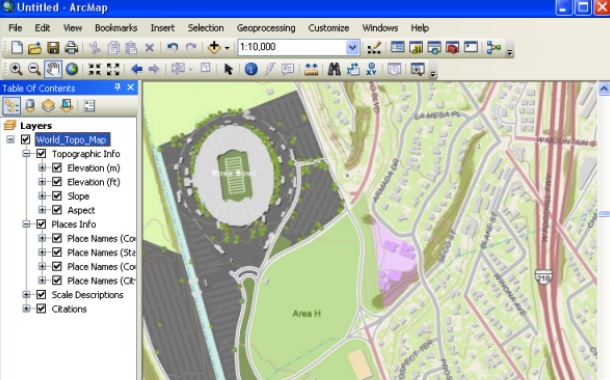
Task: Click the Fixed Zoom In icon
Action: (95, 69)
